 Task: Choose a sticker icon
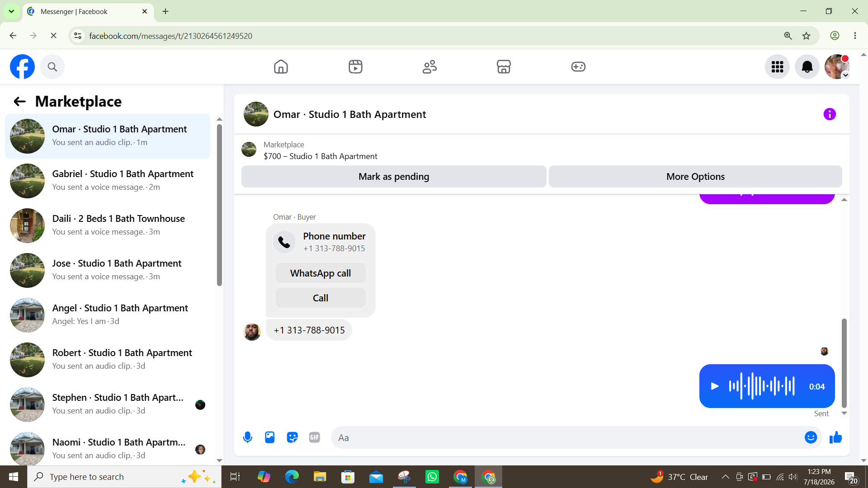pos(292,437)
